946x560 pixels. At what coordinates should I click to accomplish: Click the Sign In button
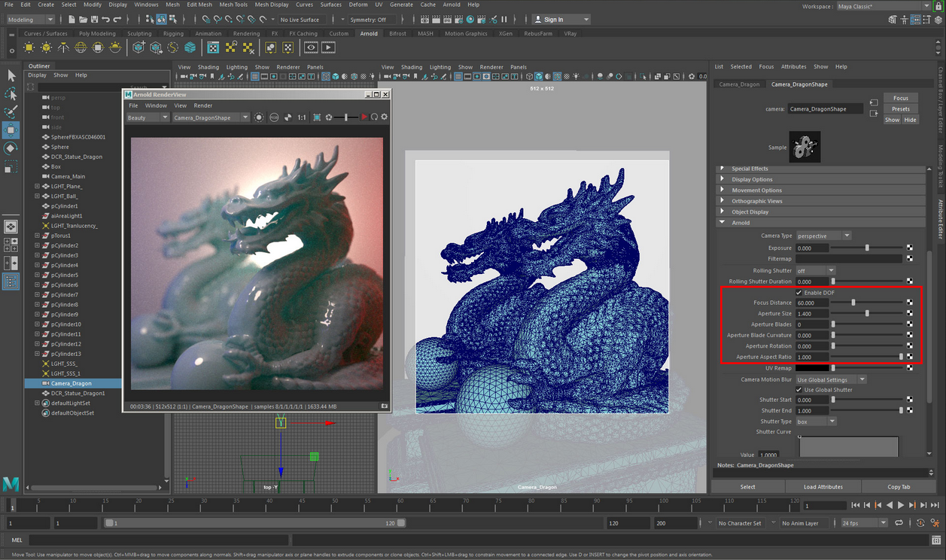click(561, 20)
